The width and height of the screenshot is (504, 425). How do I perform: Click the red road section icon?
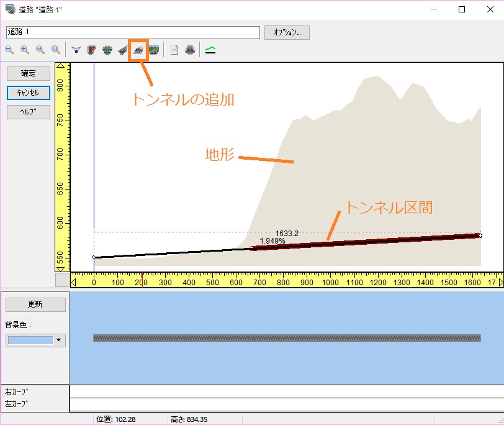point(92,50)
